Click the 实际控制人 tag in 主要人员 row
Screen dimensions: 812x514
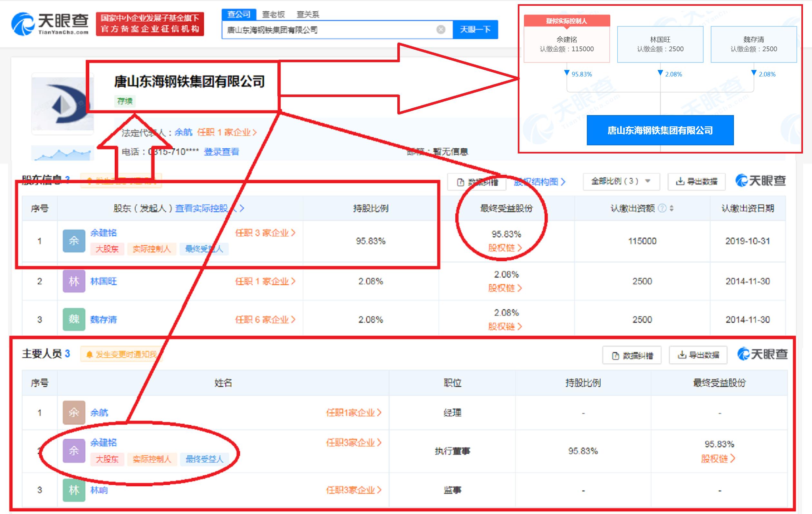coord(152,459)
